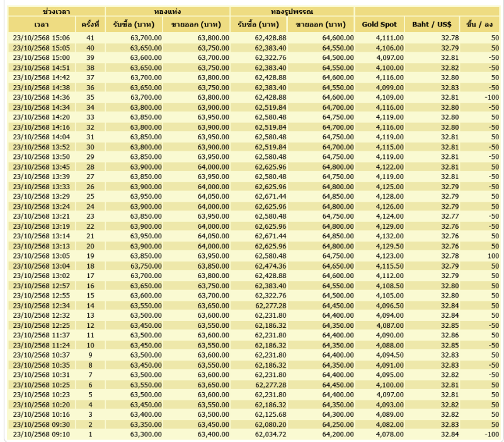This screenshot has width=504, height=442.
Task: Click the "Baht / US$" column header
Action: pyautogui.click(x=432, y=25)
